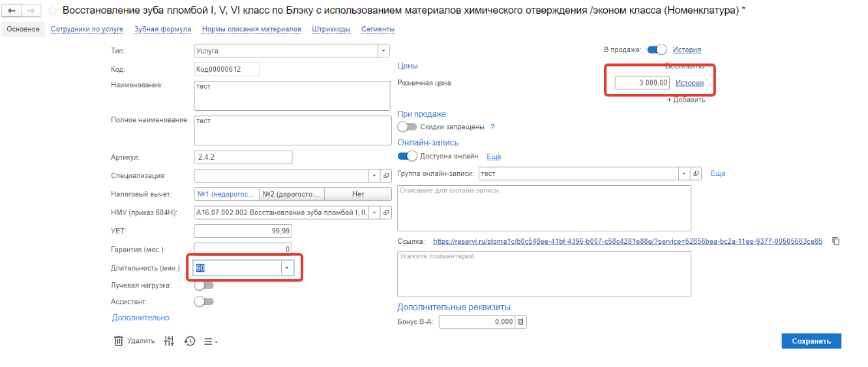The width and height of the screenshot is (868, 367).
Task: Click the forward navigation arrow
Action: (31, 11)
